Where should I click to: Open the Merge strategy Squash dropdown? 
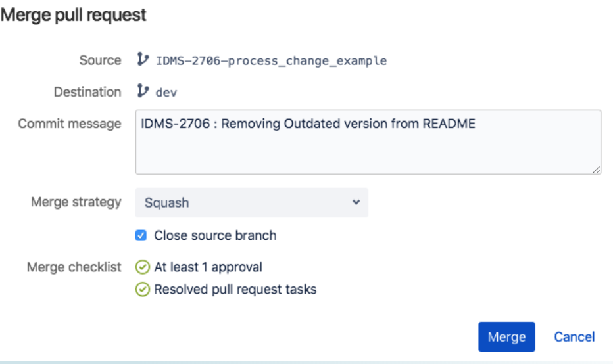point(251,202)
